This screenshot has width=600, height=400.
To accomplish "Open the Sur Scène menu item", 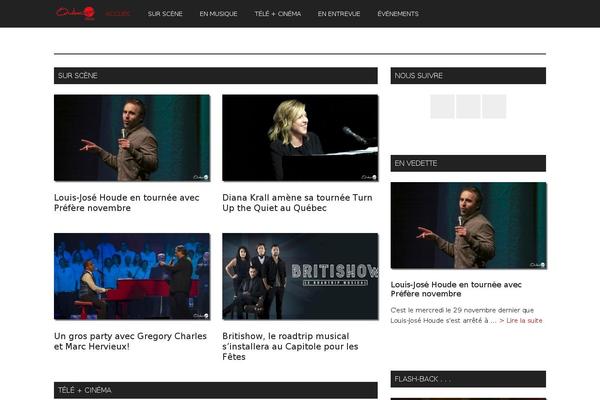I will click(165, 14).
